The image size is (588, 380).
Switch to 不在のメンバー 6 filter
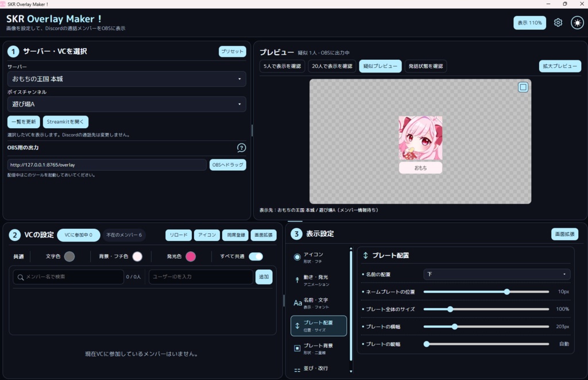[124, 235]
